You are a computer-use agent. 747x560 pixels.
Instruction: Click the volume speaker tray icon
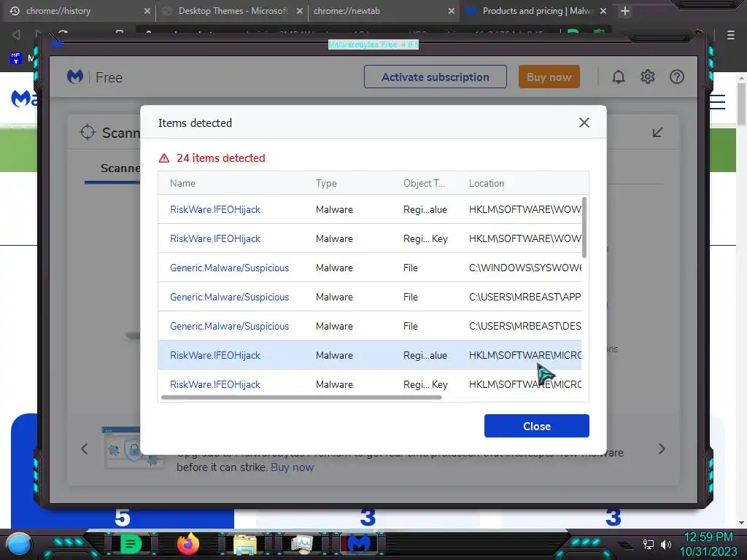point(665,544)
